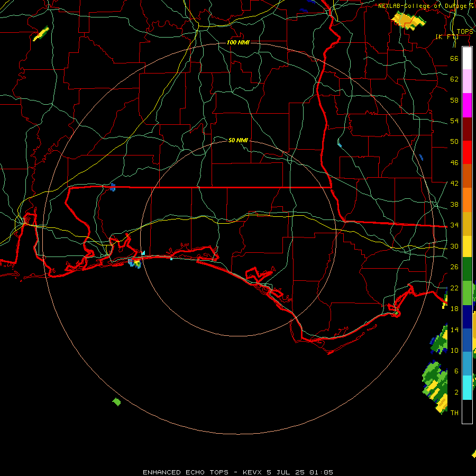Click the TH legend label

click(x=454, y=413)
